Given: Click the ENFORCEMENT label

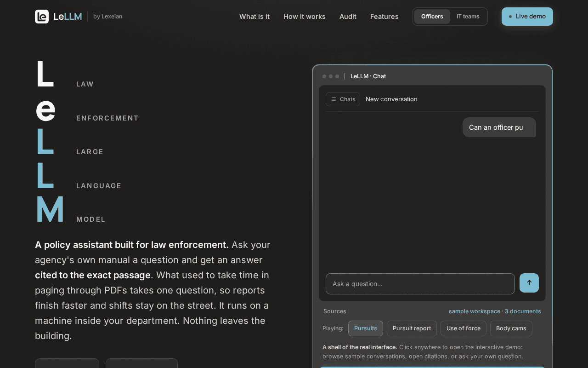Looking at the screenshot, I should coord(107,118).
